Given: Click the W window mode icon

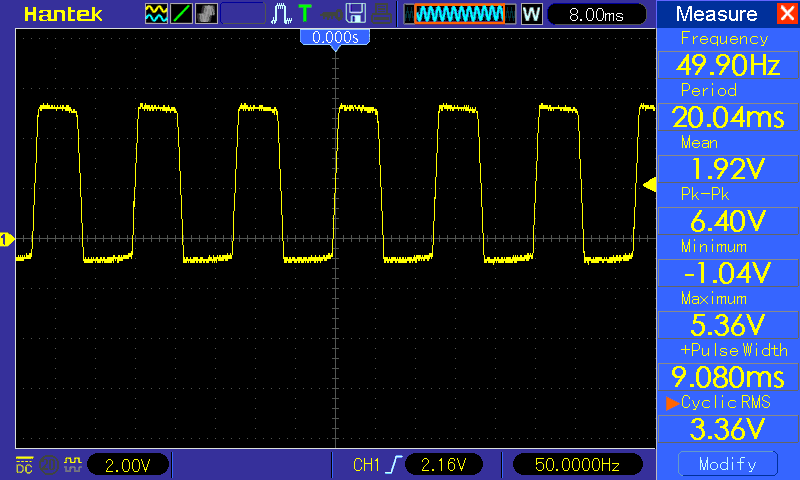Looking at the screenshot, I should (x=531, y=14).
